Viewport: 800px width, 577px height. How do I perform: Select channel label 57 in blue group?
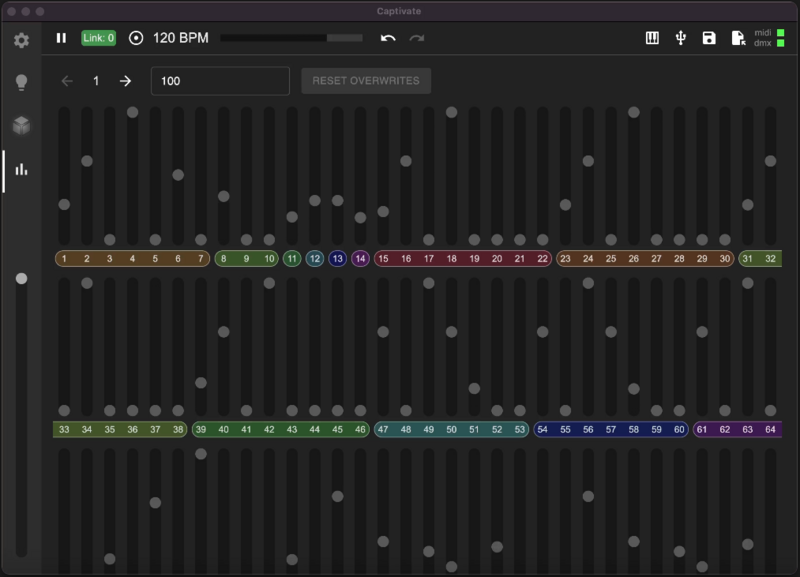coord(611,430)
